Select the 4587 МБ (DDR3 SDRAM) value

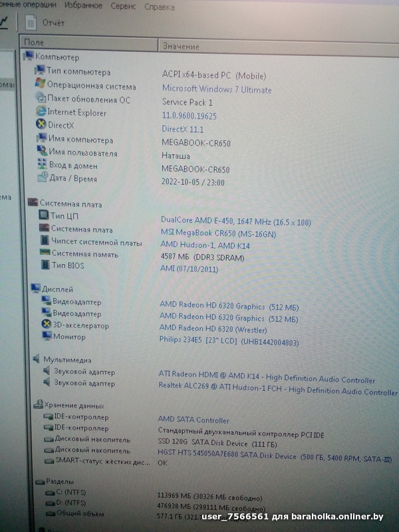(x=203, y=257)
